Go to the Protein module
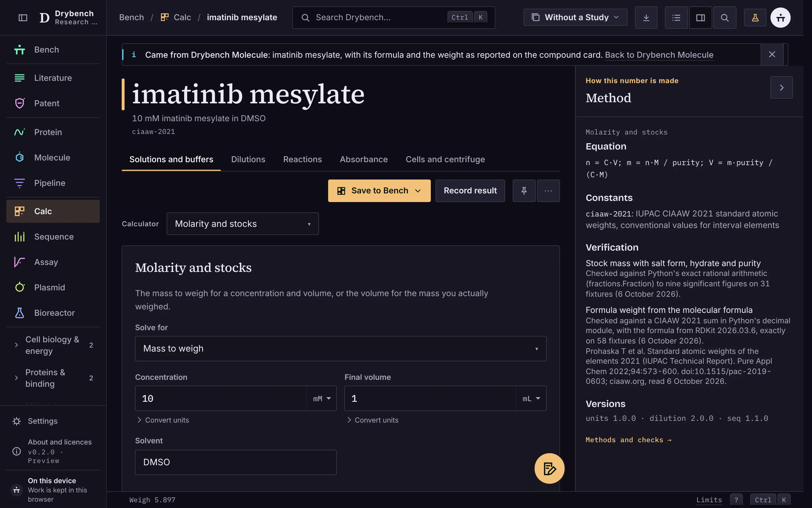812x508 pixels. point(53,132)
